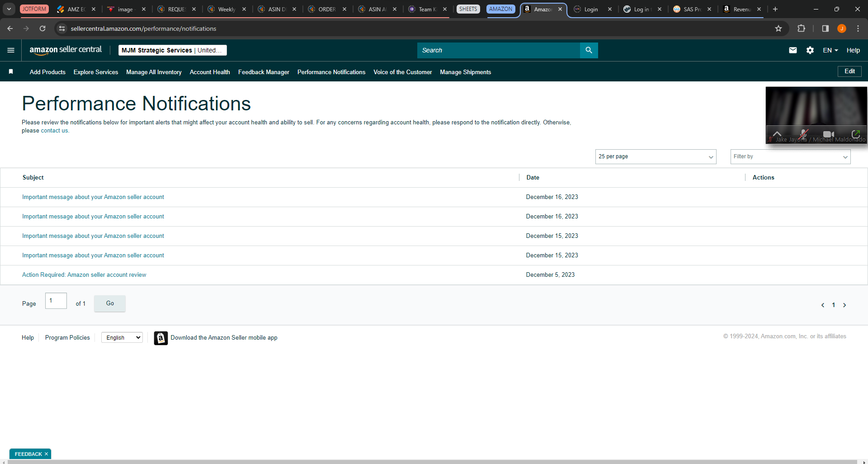Click the Search input field

tap(498, 50)
